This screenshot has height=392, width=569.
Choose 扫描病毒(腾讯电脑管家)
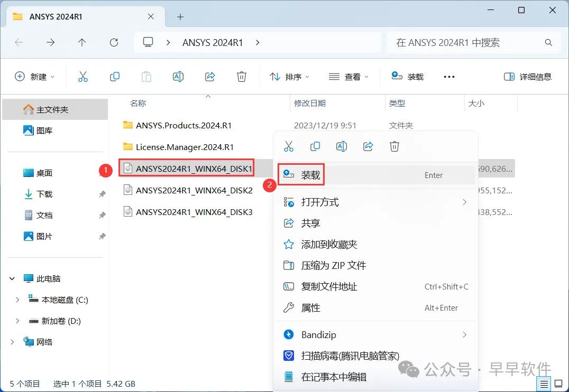pyautogui.click(x=376, y=356)
